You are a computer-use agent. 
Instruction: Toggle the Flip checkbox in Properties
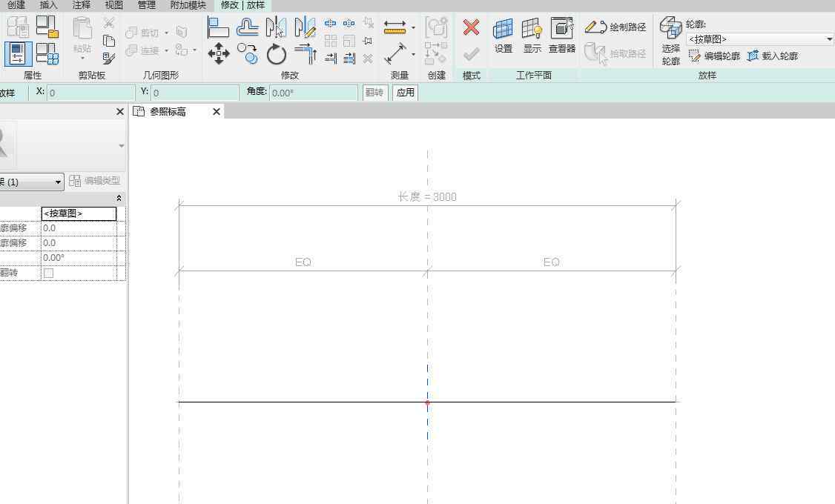(x=48, y=273)
